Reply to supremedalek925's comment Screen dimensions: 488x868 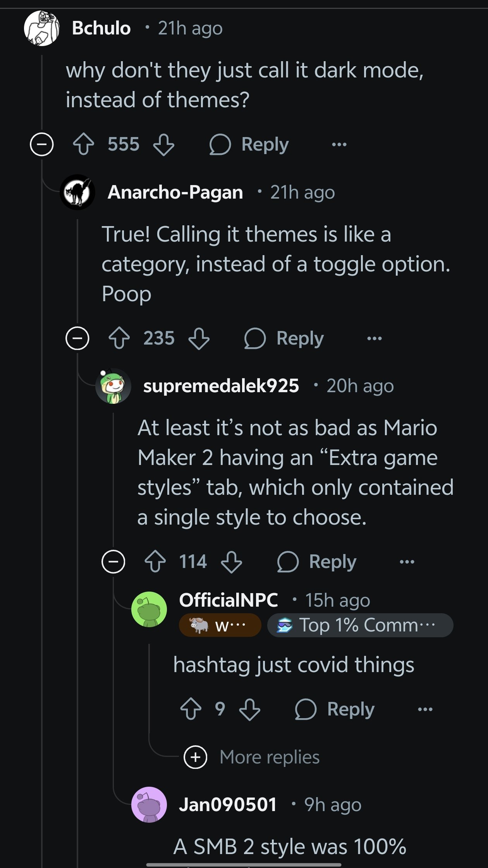point(317,562)
